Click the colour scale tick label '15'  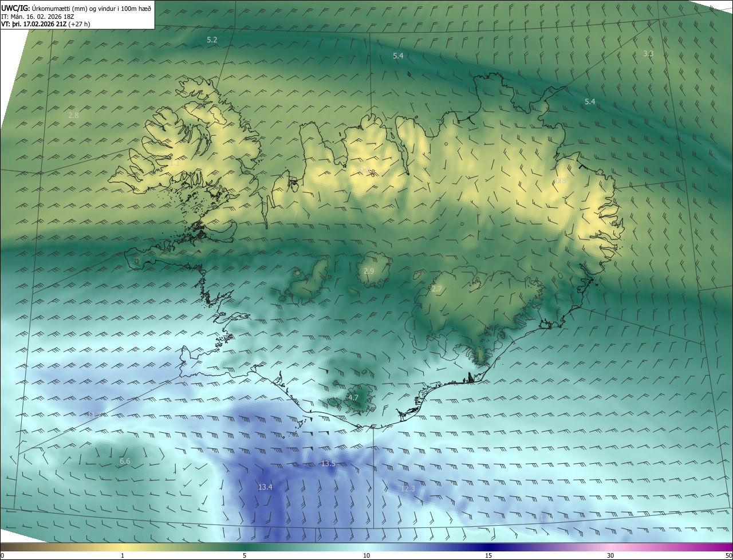488,555
